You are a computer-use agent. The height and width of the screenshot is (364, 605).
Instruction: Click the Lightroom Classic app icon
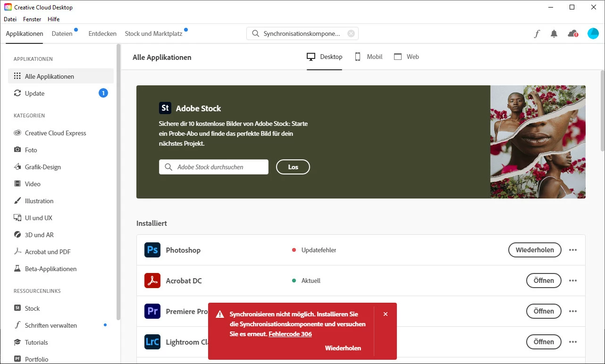[x=152, y=342]
